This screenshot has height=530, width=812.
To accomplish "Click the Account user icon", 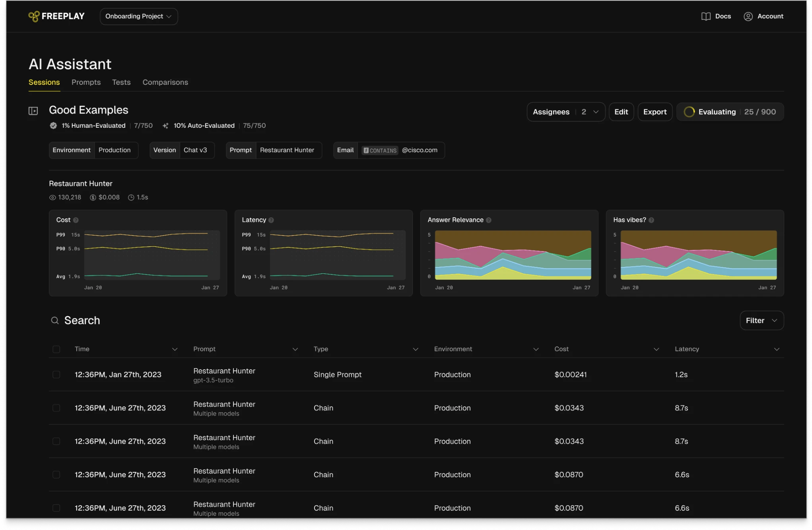I will point(748,16).
